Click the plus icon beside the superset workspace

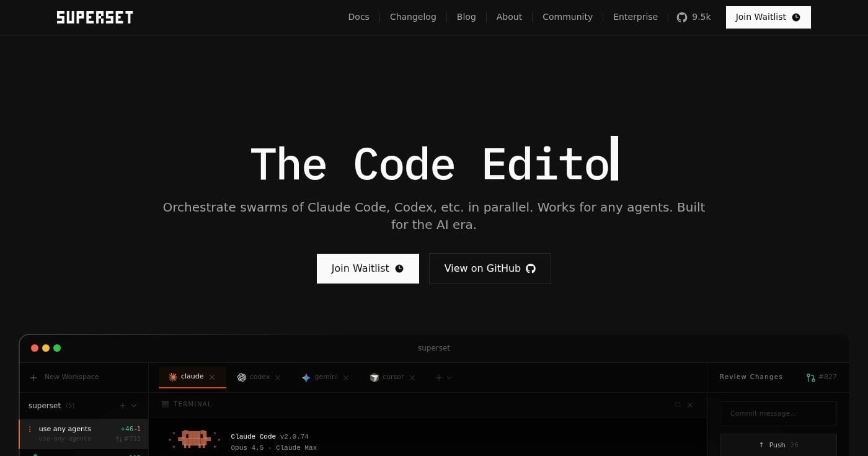(x=122, y=406)
